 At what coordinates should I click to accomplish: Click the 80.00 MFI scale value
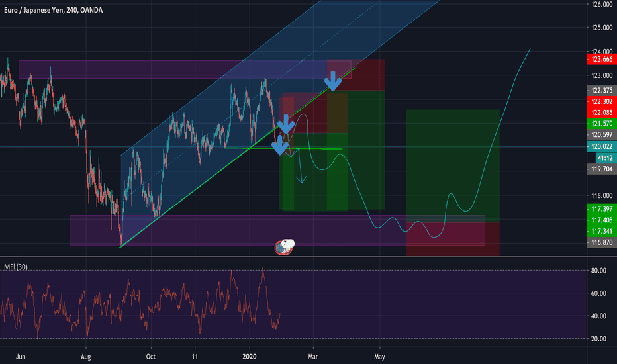click(x=598, y=270)
